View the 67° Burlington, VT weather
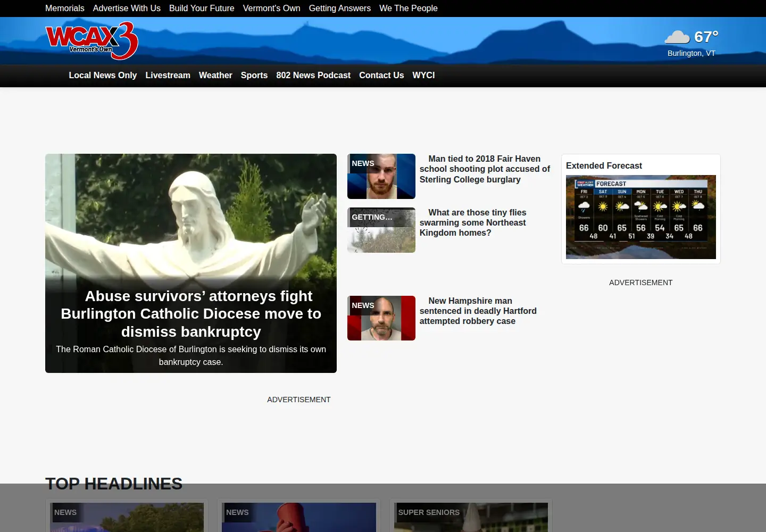 click(692, 43)
